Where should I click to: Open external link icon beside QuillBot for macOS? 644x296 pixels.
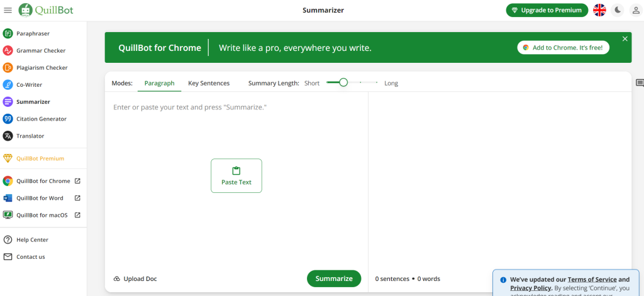click(x=77, y=215)
